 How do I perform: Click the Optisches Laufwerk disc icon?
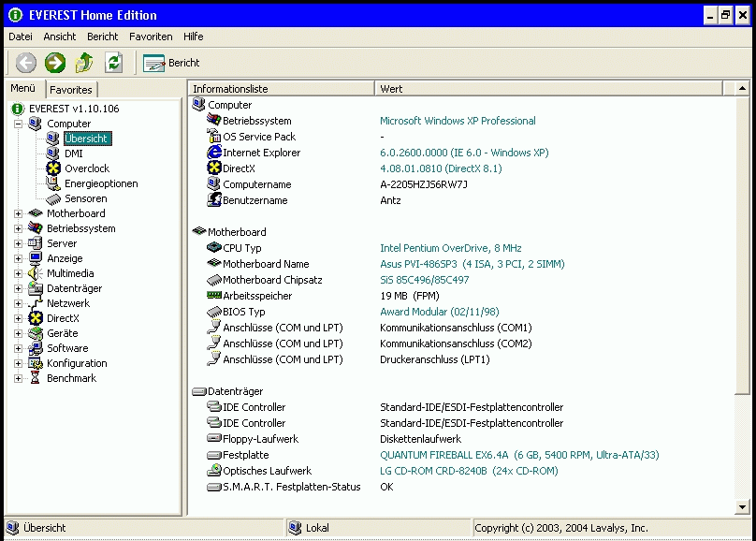pyautogui.click(x=214, y=470)
